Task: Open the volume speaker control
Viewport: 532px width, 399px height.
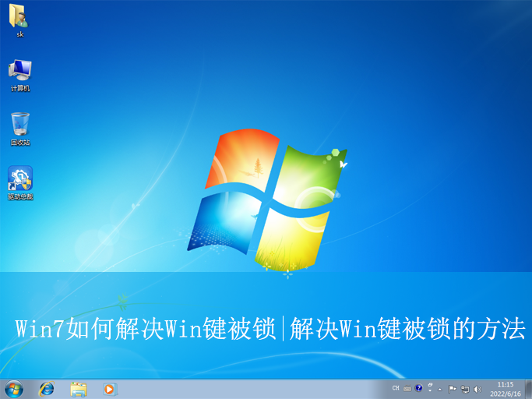Action: (477, 388)
